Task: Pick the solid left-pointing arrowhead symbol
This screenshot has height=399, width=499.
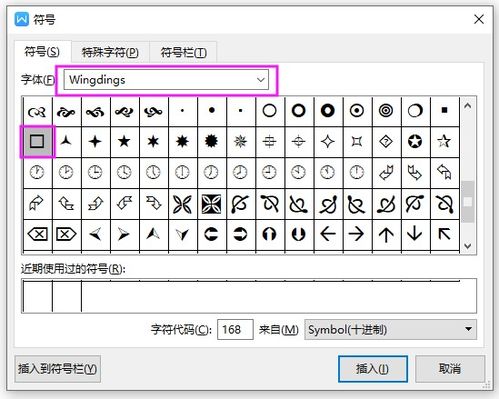Action: 95,234
